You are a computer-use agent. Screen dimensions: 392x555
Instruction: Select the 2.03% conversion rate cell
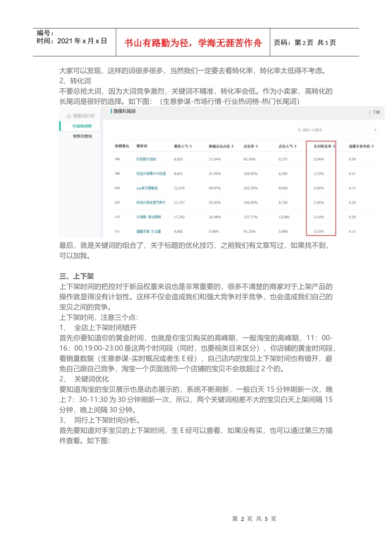click(319, 231)
